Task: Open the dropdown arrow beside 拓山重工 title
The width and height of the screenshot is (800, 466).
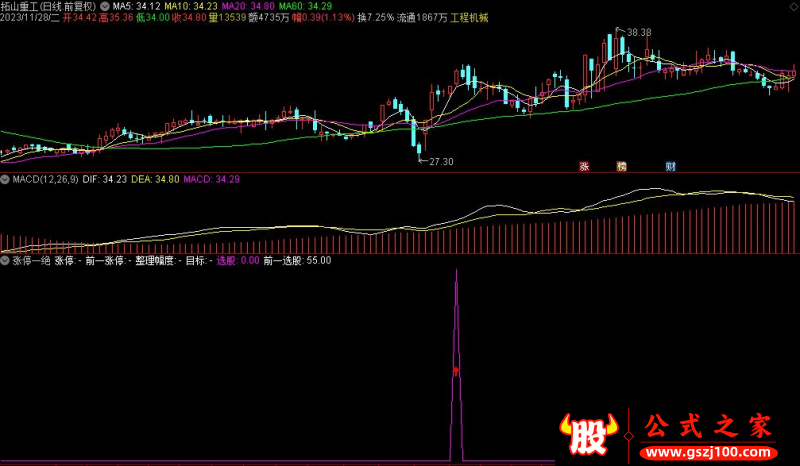Action: pos(105,7)
